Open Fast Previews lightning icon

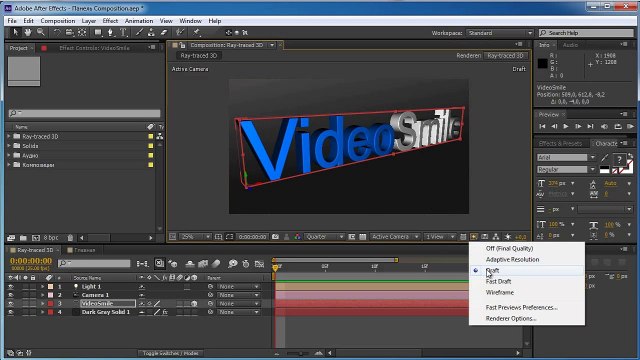click(474, 237)
